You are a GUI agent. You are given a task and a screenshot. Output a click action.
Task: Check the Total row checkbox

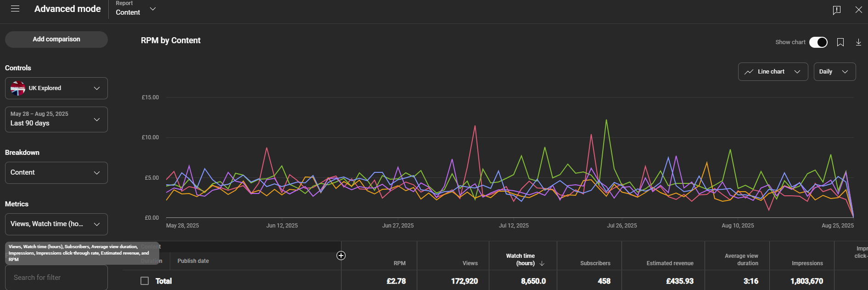(145, 281)
